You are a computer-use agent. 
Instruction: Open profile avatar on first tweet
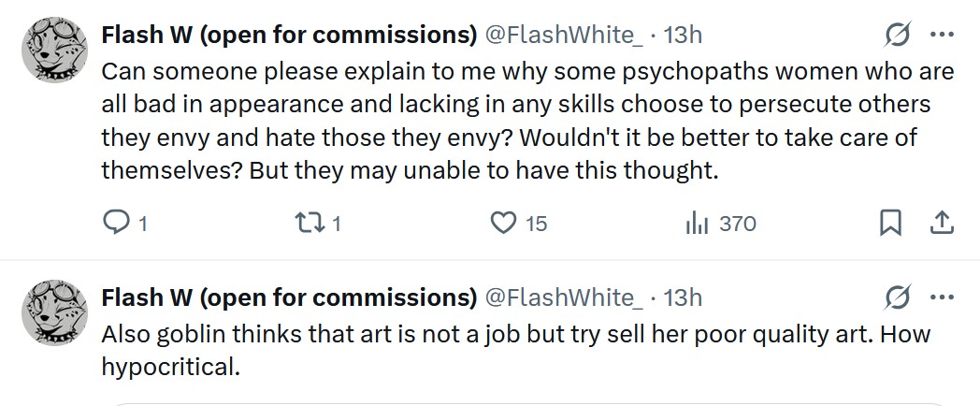click(x=54, y=50)
